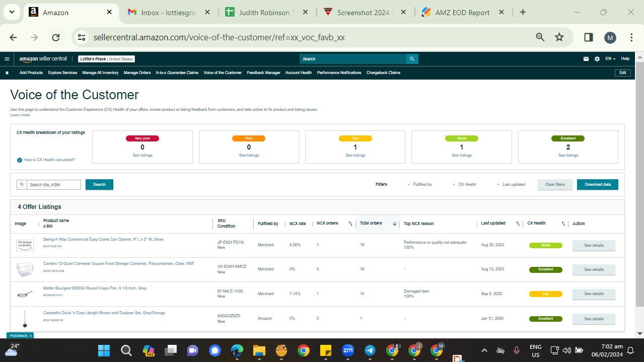Open the Seller Central hamburger menu
The height and width of the screenshot is (362, 644).
(x=7, y=59)
